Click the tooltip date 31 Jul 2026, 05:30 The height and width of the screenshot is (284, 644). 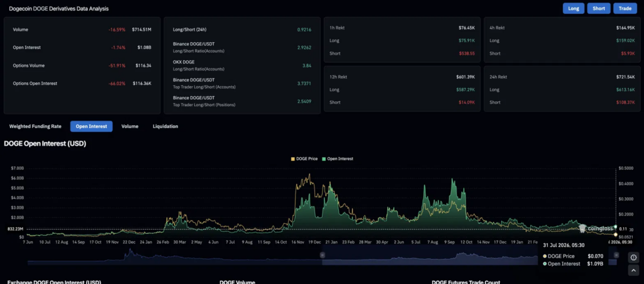(x=563, y=245)
